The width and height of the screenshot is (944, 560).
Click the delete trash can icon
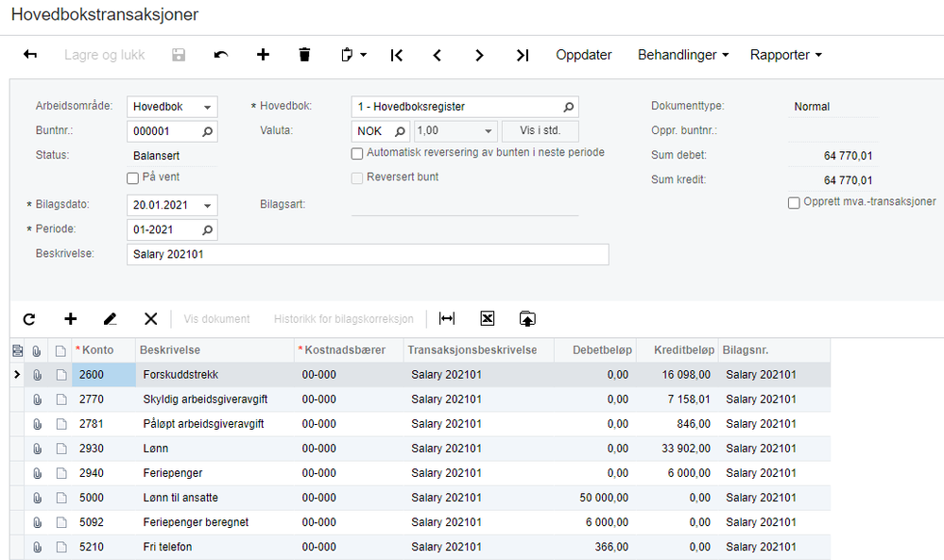[x=304, y=55]
